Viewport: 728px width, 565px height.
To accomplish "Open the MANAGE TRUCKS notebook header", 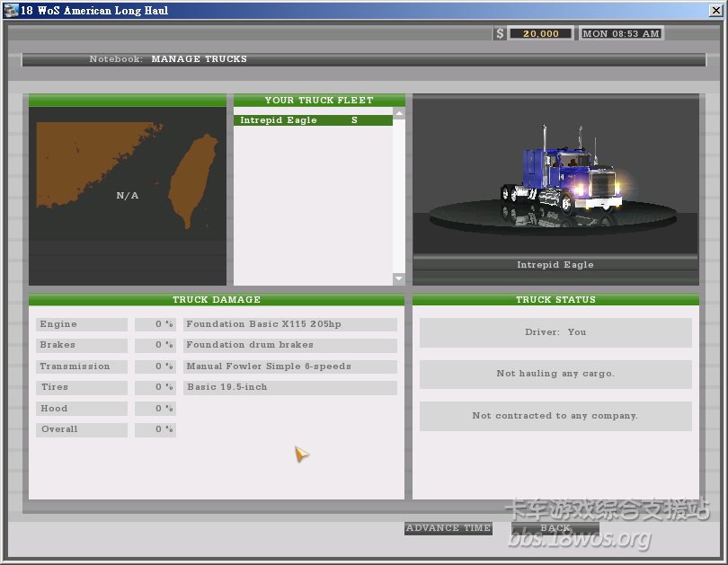I will coord(199,59).
